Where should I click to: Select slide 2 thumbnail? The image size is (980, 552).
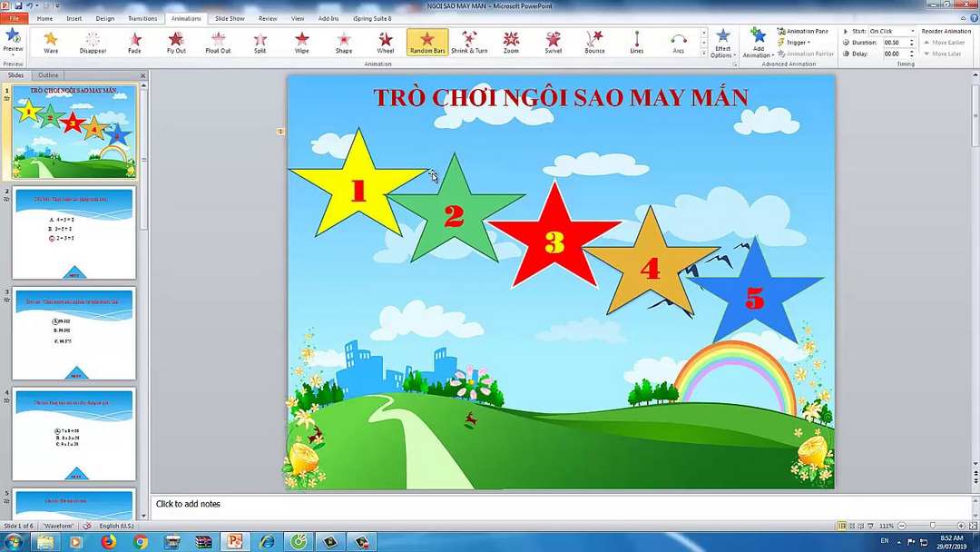click(73, 232)
